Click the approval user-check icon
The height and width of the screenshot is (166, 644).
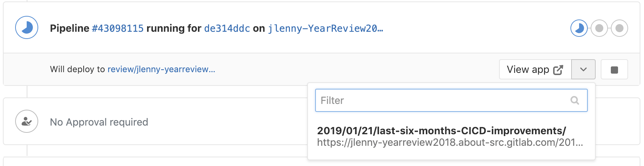tap(27, 122)
